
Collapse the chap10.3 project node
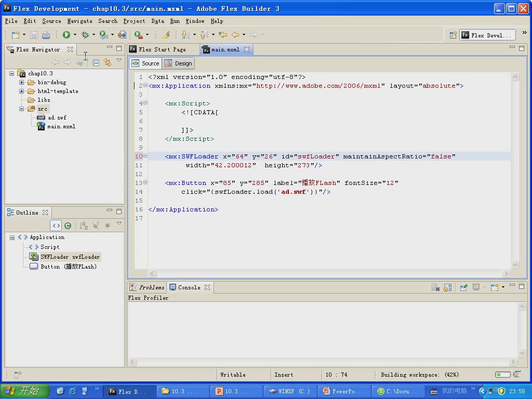point(12,73)
